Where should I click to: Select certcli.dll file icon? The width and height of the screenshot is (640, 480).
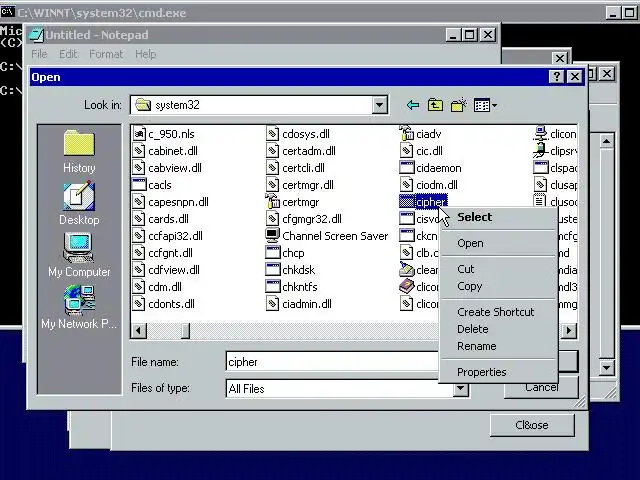pyautogui.click(x=272, y=168)
